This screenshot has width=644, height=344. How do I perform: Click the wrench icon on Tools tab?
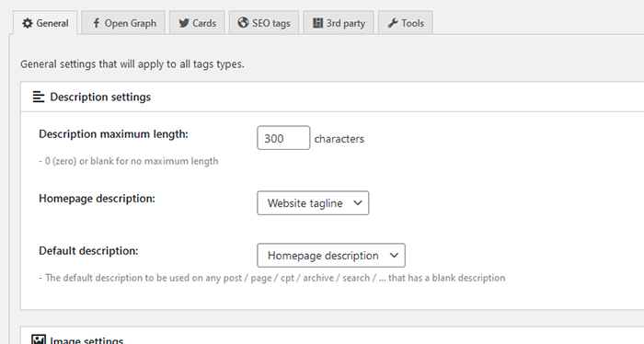[393, 23]
